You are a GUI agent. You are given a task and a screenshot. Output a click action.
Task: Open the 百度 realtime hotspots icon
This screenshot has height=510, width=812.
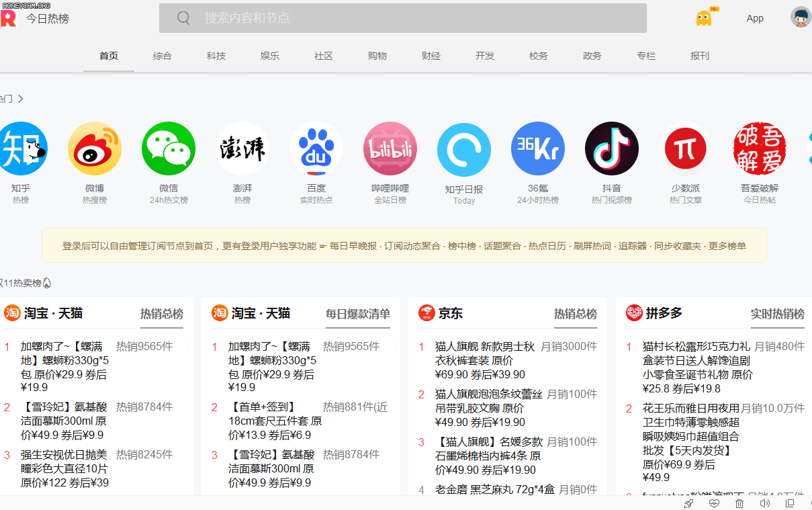pyautogui.click(x=316, y=148)
